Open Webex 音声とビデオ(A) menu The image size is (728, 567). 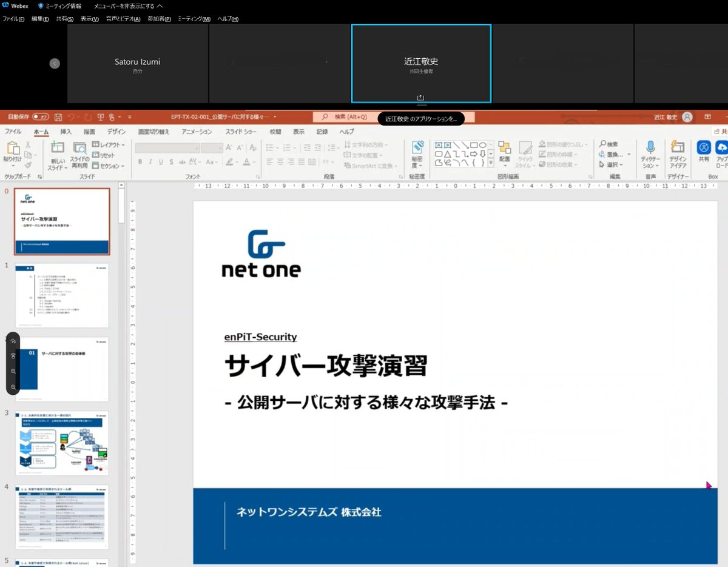(x=123, y=19)
